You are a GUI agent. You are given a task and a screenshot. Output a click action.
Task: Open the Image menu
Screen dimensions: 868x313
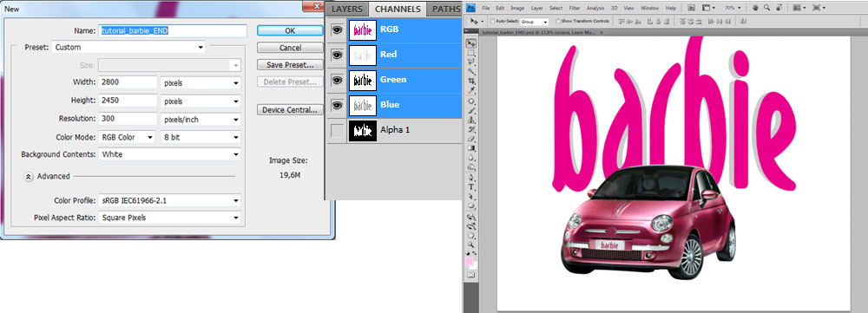(x=517, y=8)
